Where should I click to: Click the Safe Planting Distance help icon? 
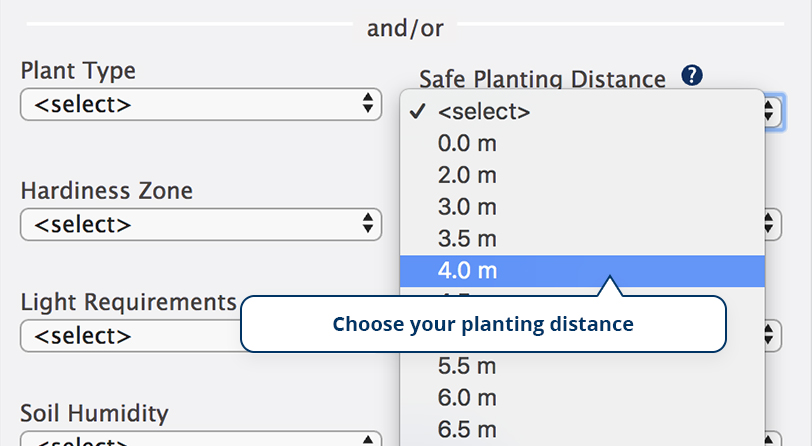pyautogui.click(x=692, y=76)
